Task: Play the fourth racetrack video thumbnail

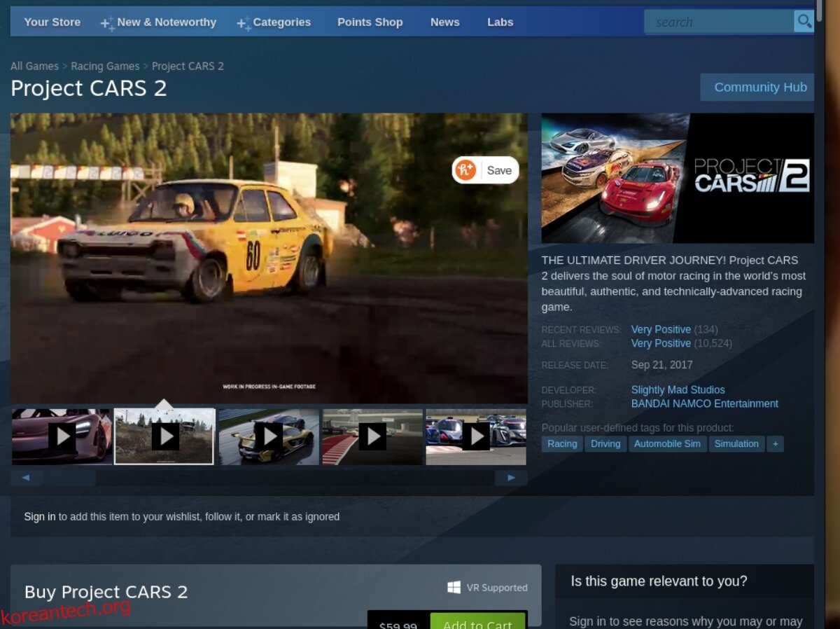Action: click(x=372, y=436)
